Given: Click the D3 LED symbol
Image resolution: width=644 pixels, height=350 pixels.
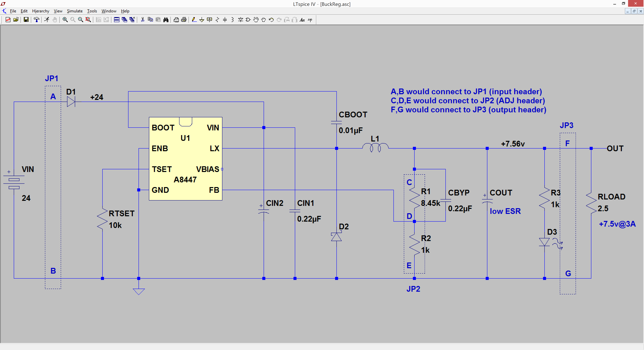Looking at the screenshot, I should coord(545,242).
